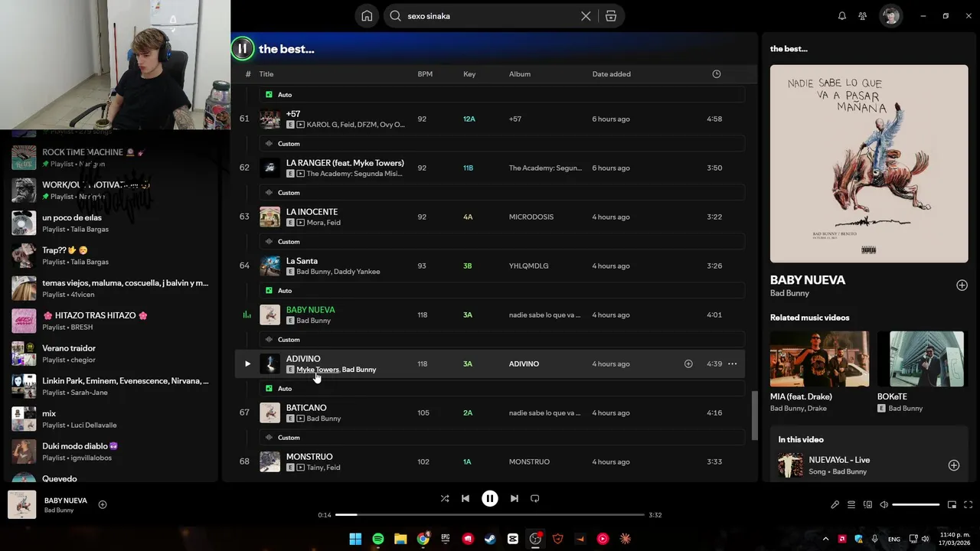Sort tracks by BPM column
This screenshot has width=980, height=551.
pos(425,74)
